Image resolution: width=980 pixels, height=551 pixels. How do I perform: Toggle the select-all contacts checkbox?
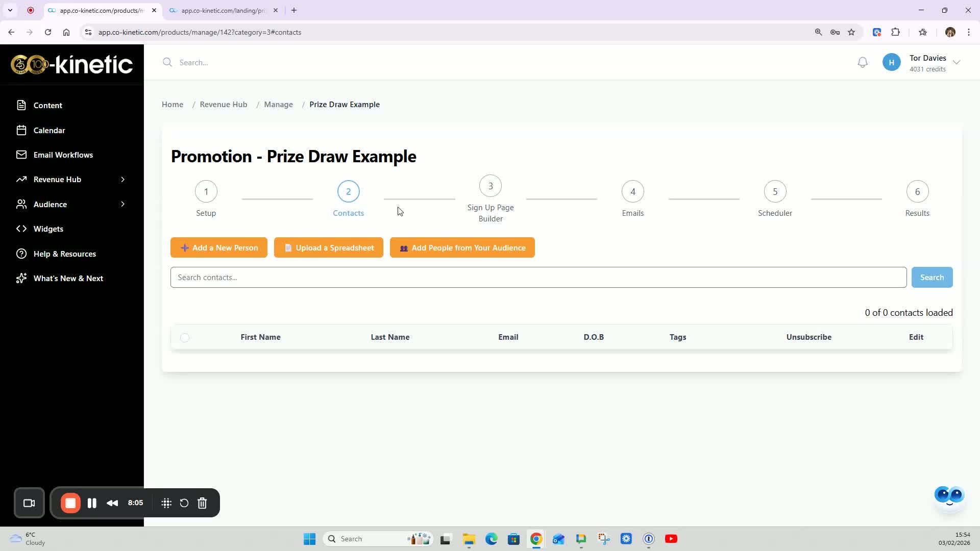point(185,338)
